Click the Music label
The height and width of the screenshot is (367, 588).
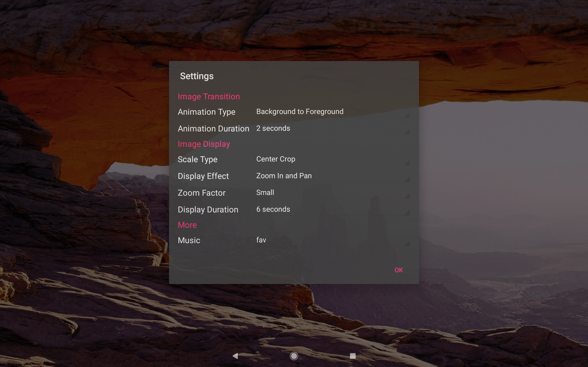pyautogui.click(x=189, y=240)
